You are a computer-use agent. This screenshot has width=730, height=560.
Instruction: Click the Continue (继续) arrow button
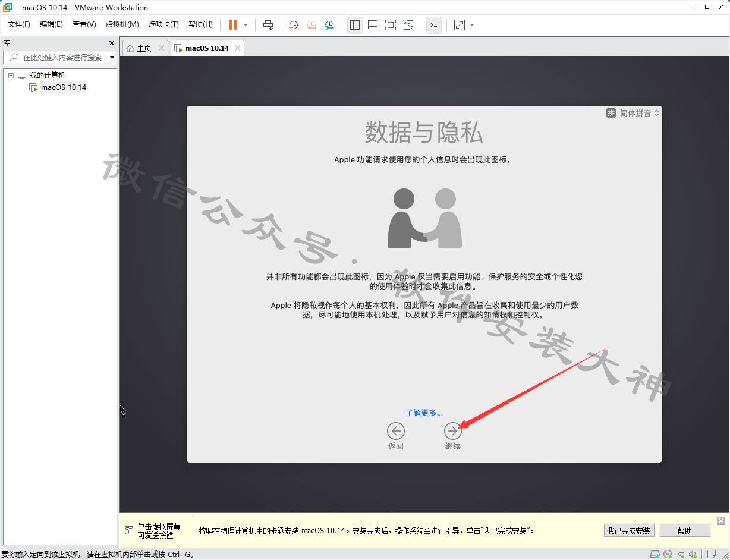coord(453,430)
